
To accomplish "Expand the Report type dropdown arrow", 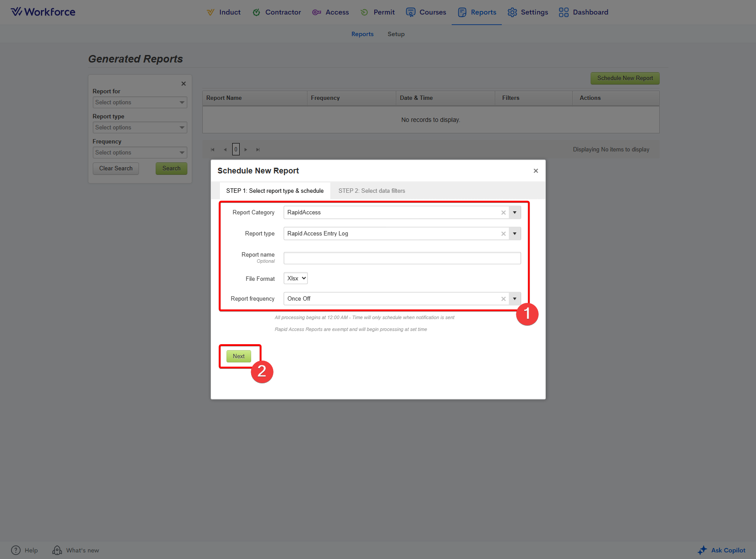I will point(515,234).
